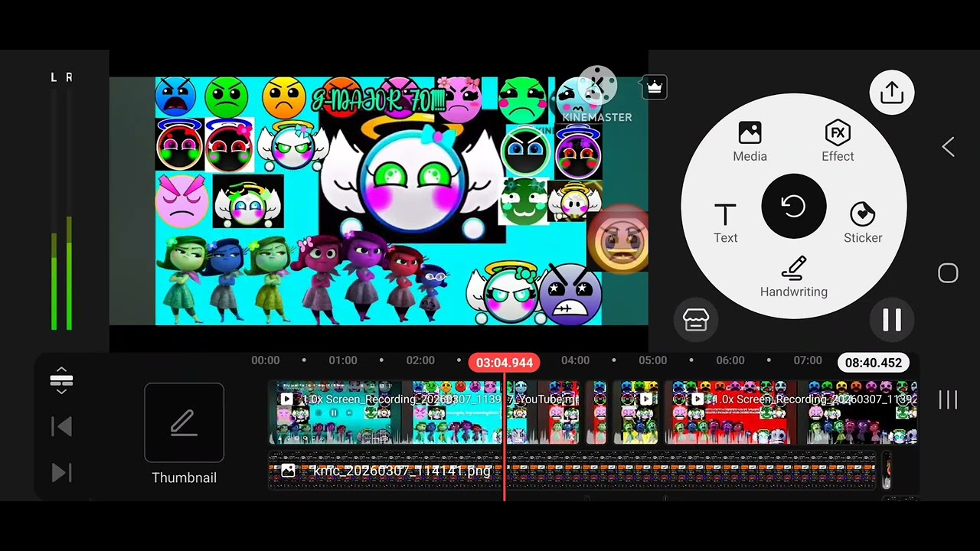980x551 pixels.
Task: Add a Sticker layer
Action: point(863,223)
